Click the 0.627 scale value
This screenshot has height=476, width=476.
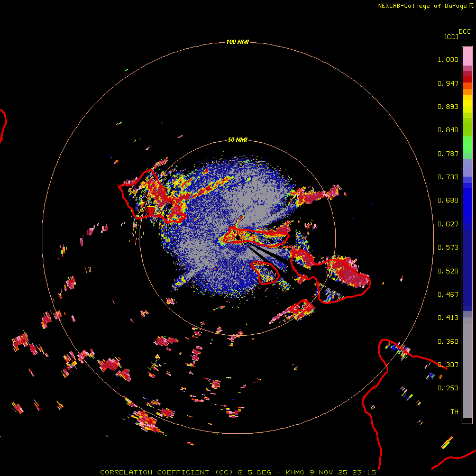448,224
